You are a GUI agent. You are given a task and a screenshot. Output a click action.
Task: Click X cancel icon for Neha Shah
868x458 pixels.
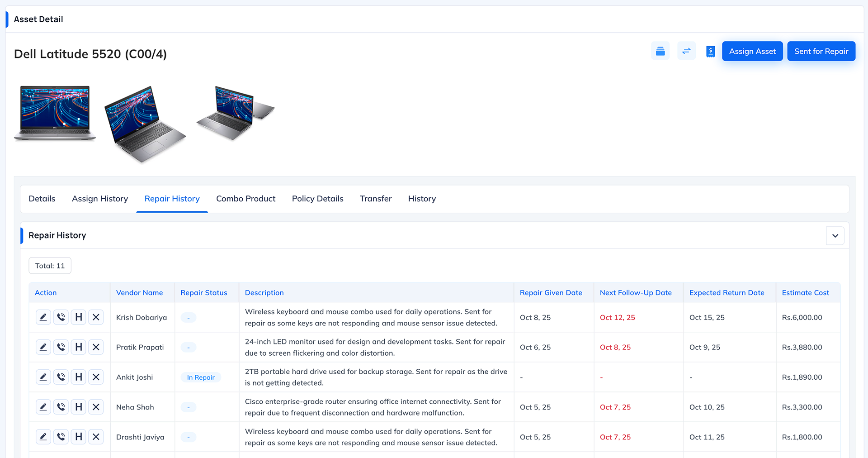point(96,407)
